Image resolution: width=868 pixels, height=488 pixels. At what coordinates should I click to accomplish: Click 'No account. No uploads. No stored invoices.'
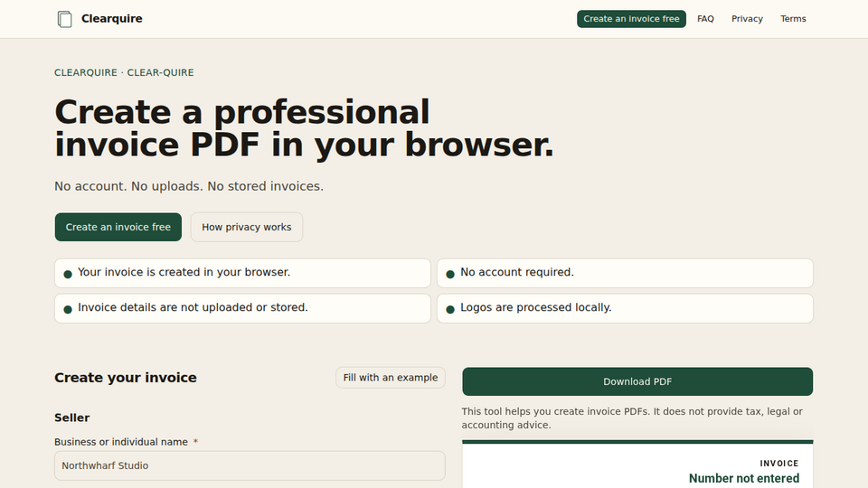pos(189,186)
